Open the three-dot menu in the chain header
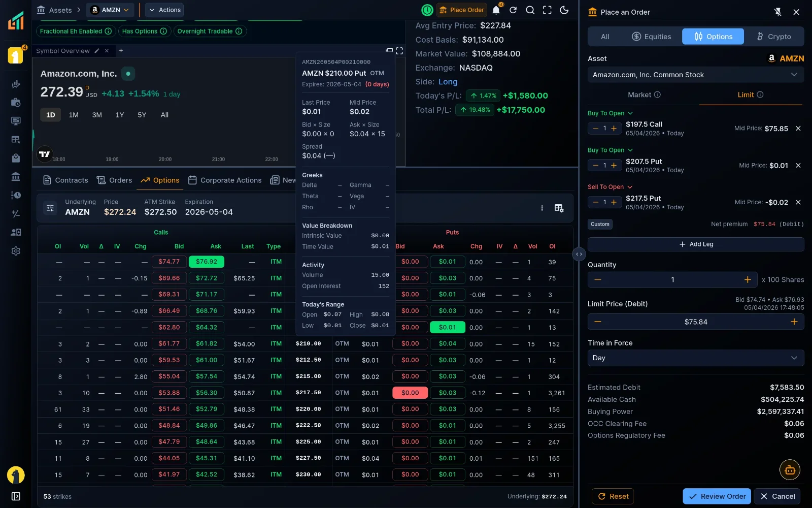This screenshot has height=508, width=812. click(x=542, y=208)
